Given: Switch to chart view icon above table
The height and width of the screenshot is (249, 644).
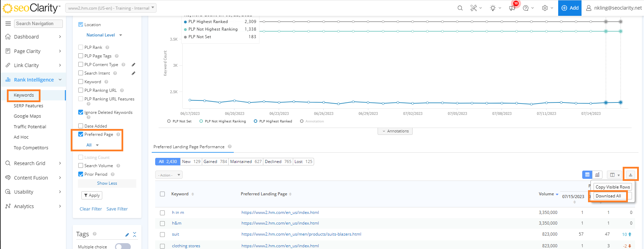Looking at the screenshot, I should point(597,175).
